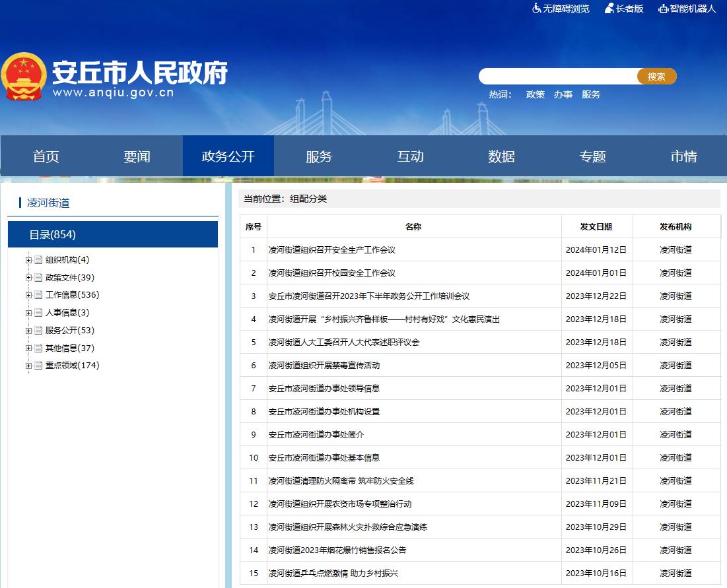Select 人事信息(3) in directory tree
Screen dimensions: 727x588
click(67, 312)
